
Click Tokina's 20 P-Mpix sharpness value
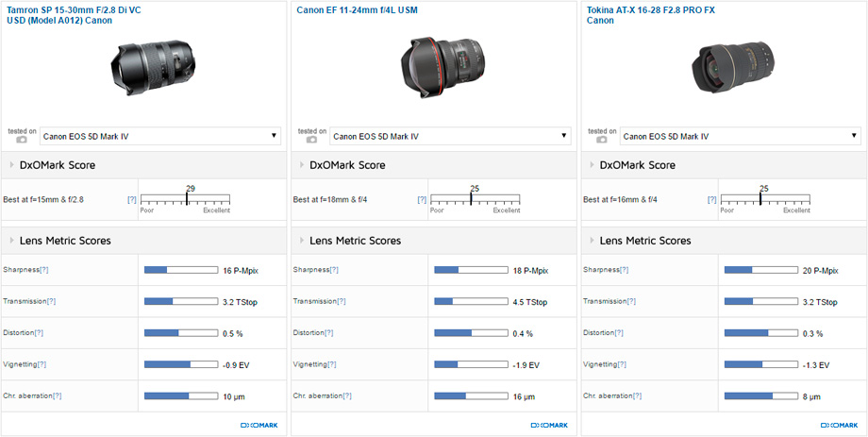tap(821, 271)
